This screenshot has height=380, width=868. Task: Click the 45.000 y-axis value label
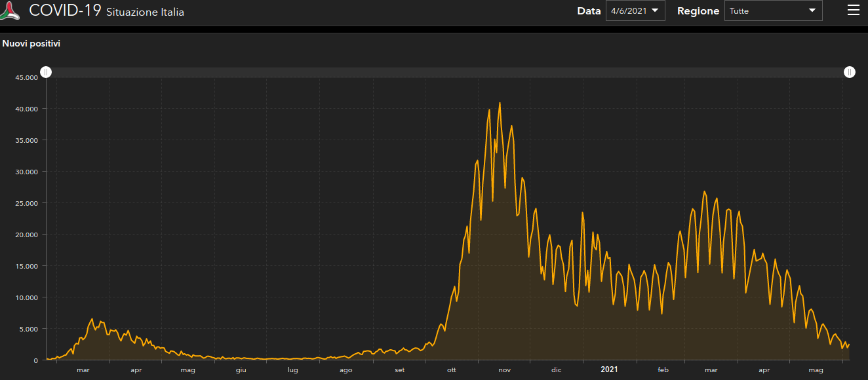click(x=27, y=77)
